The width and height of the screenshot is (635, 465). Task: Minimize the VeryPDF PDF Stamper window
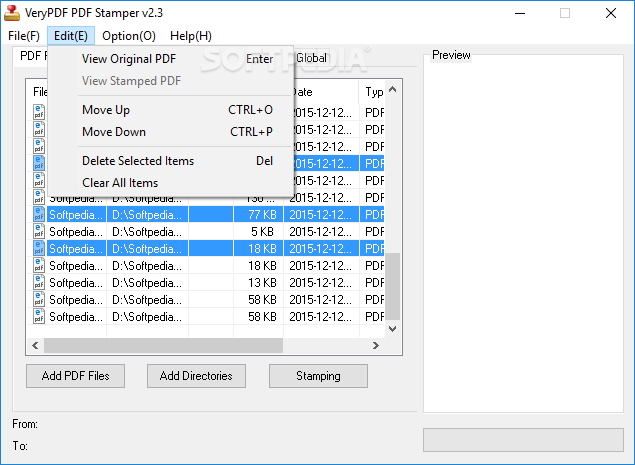[x=520, y=13]
